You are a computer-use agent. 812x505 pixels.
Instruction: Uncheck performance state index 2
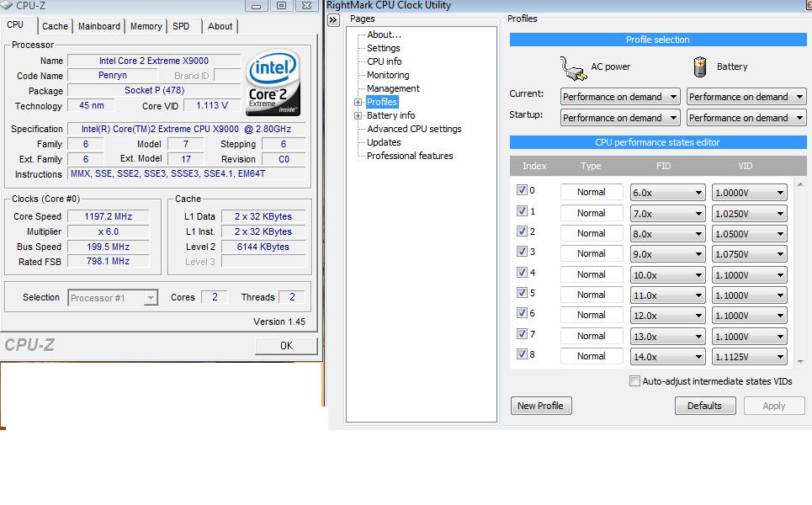522,231
